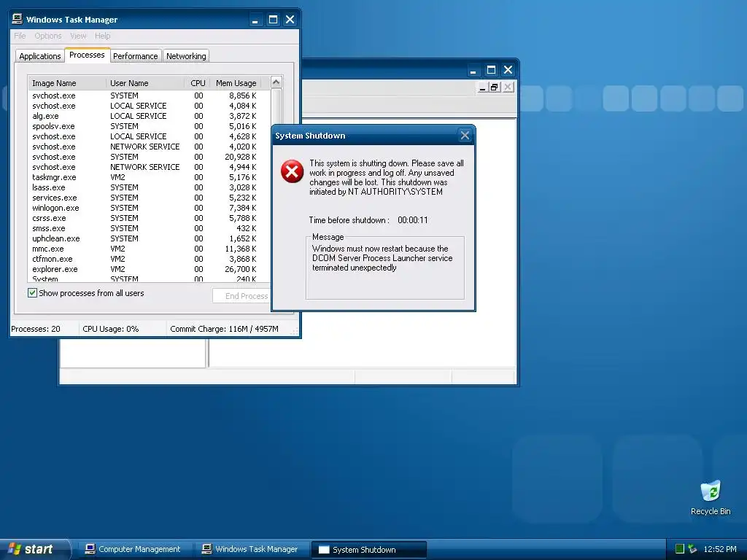Screen dimensions: 747x560
Task: Switch to Computer Management in the taskbar
Action: [133, 549]
